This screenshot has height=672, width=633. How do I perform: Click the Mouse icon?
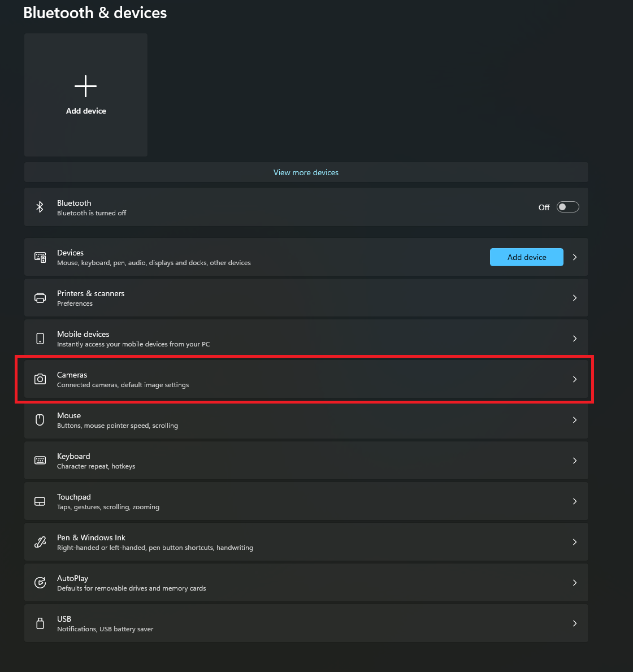point(40,420)
